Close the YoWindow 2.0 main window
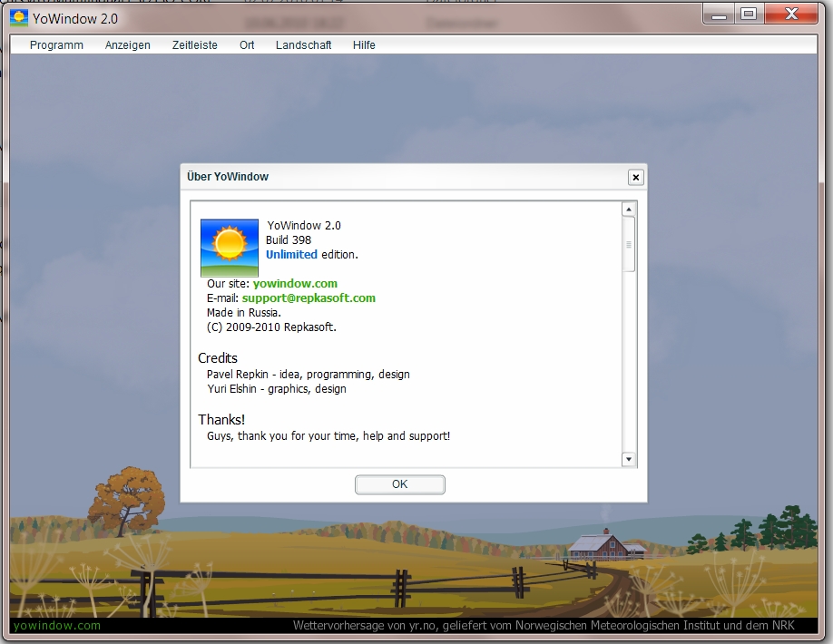Screen dimensions: 833x644 point(791,15)
